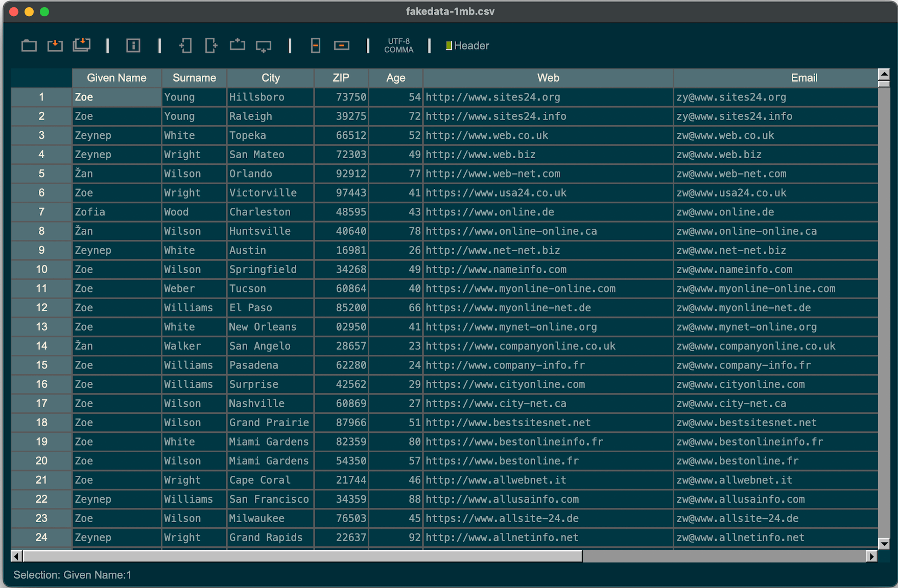Click the city cell 'Nashville'

270,403
